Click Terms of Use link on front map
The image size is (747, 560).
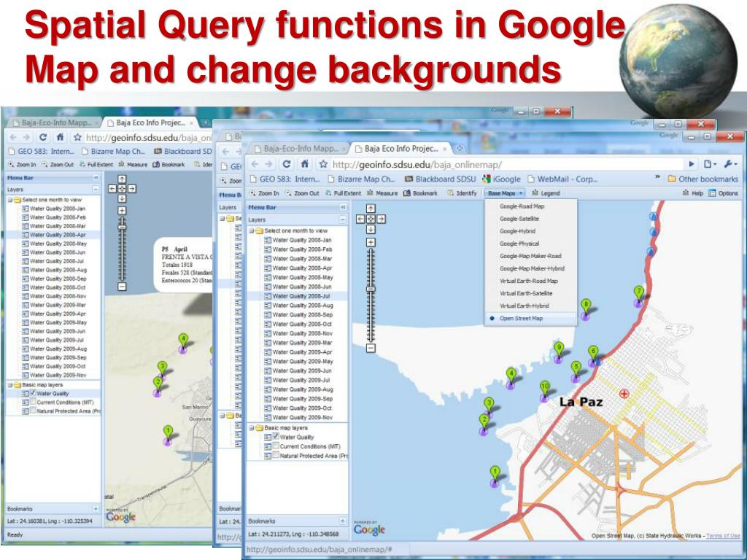tap(723, 536)
